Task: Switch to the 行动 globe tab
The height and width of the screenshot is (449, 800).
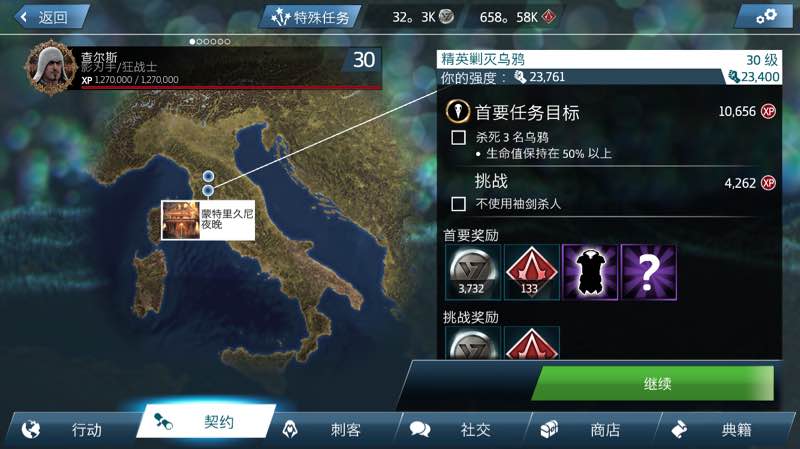Action: [71, 429]
